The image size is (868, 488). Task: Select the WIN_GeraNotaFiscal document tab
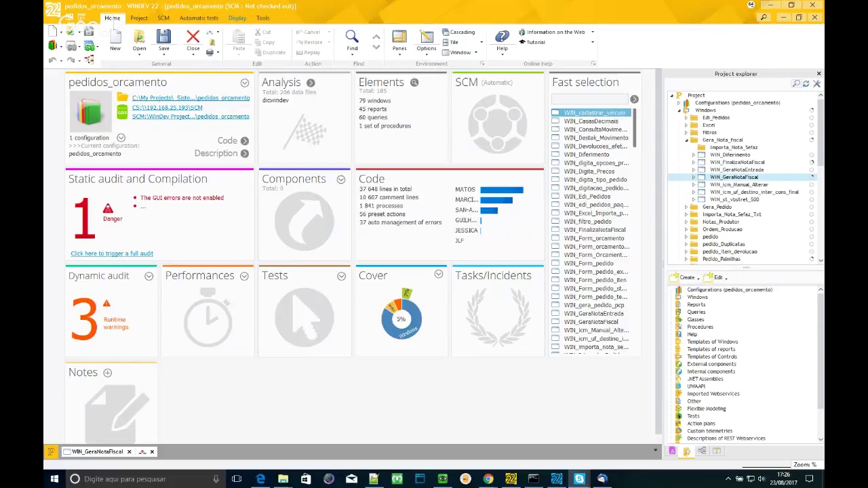pyautogui.click(x=98, y=451)
